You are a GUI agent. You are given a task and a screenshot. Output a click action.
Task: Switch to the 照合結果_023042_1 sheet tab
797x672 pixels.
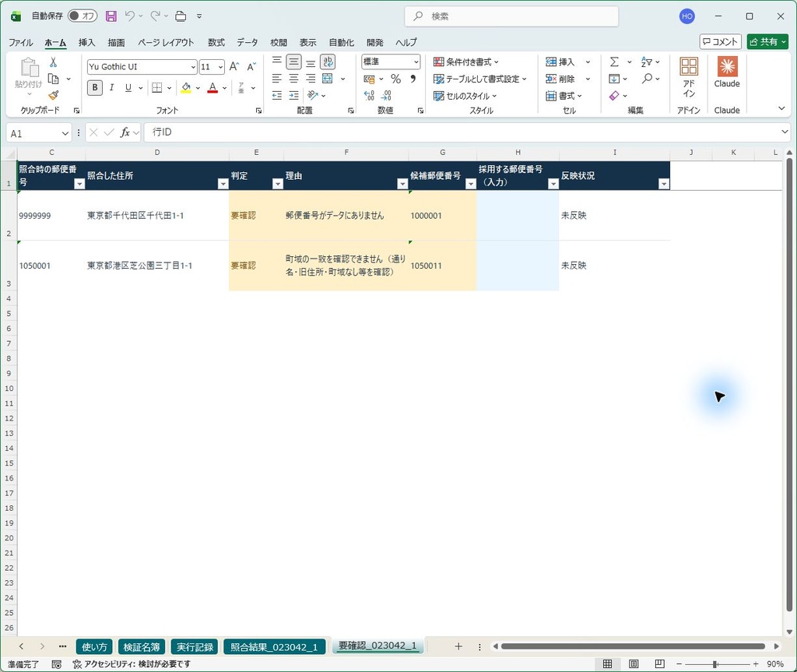274,646
